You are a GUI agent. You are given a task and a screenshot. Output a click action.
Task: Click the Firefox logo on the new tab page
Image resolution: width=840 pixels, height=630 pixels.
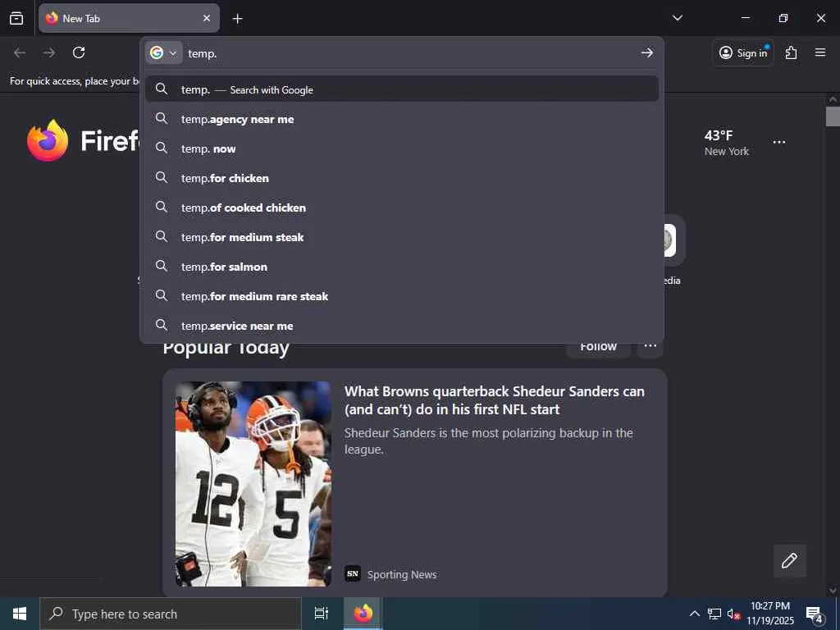(x=48, y=140)
